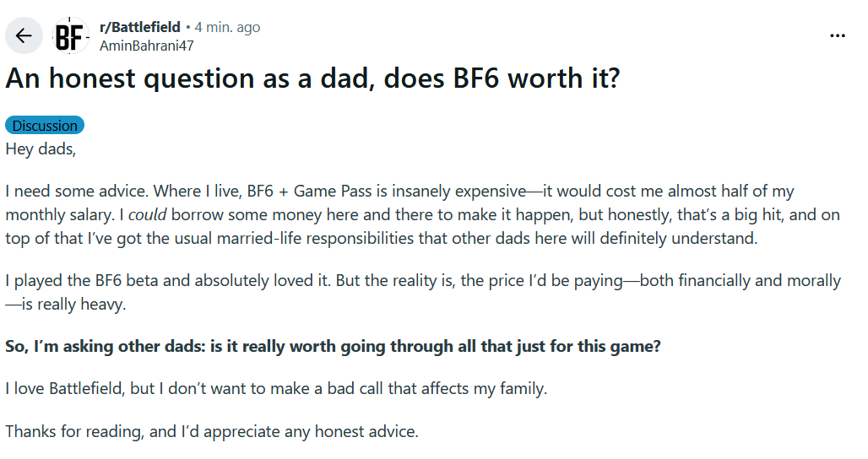Click the 'I need some advice' sentence

click(x=77, y=192)
